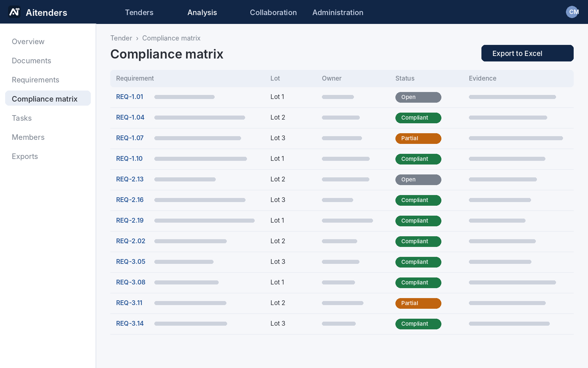Follow the REQ-1.07 link
The height and width of the screenshot is (368, 588).
click(x=130, y=138)
